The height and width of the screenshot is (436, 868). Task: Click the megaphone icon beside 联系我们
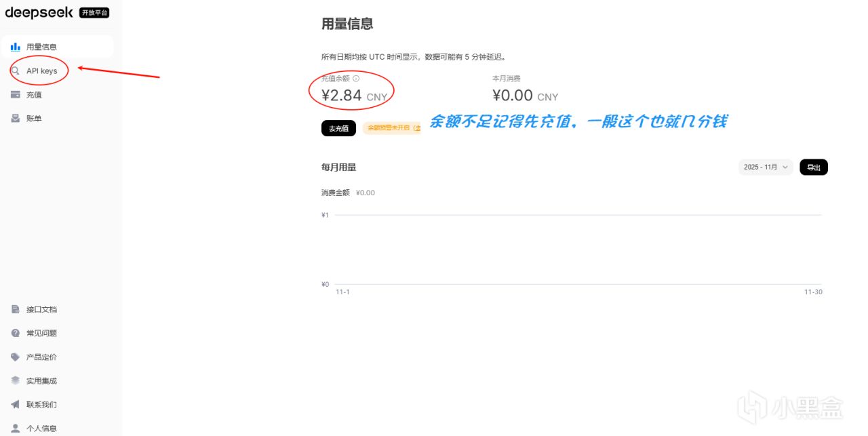(15, 404)
